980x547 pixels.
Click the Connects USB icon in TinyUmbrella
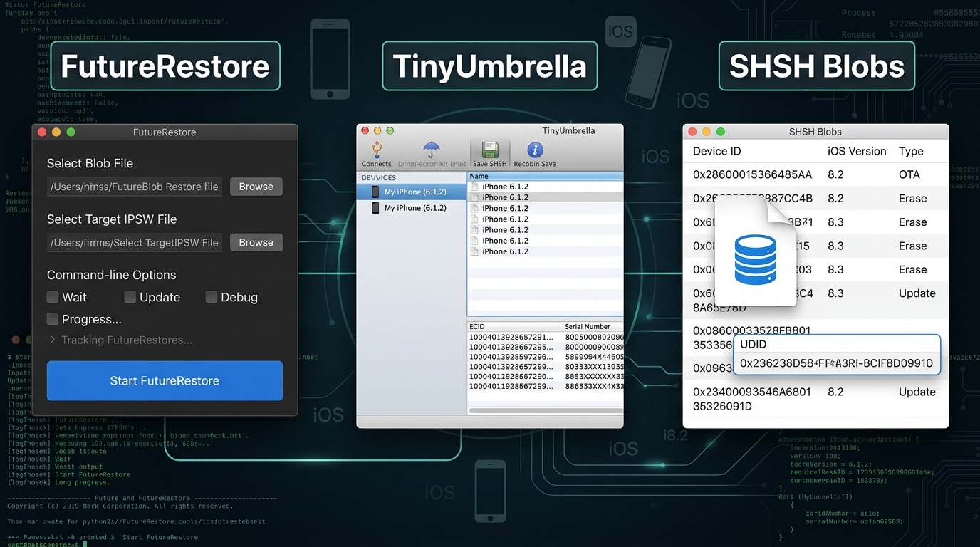coord(377,149)
